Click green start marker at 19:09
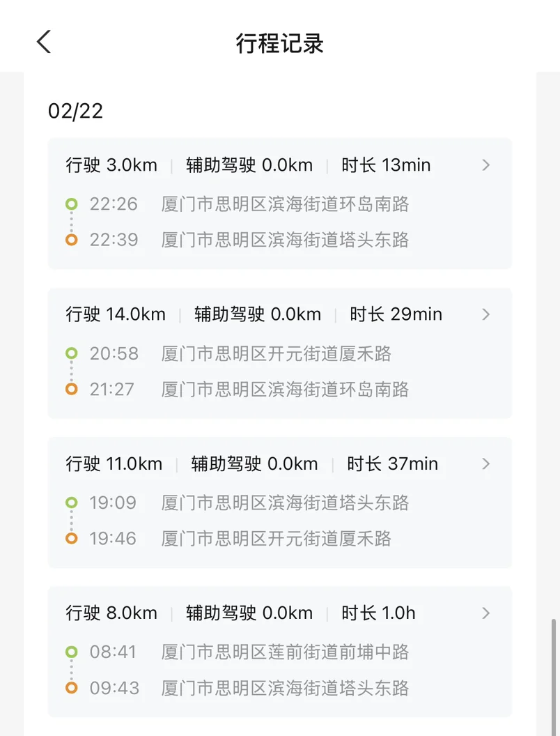This screenshot has width=560, height=736. (x=71, y=503)
